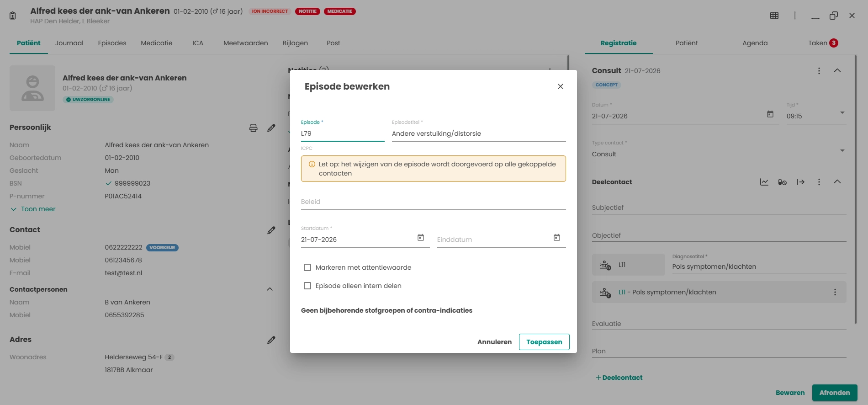Edit the Persoonlijk section

click(x=271, y=128)
